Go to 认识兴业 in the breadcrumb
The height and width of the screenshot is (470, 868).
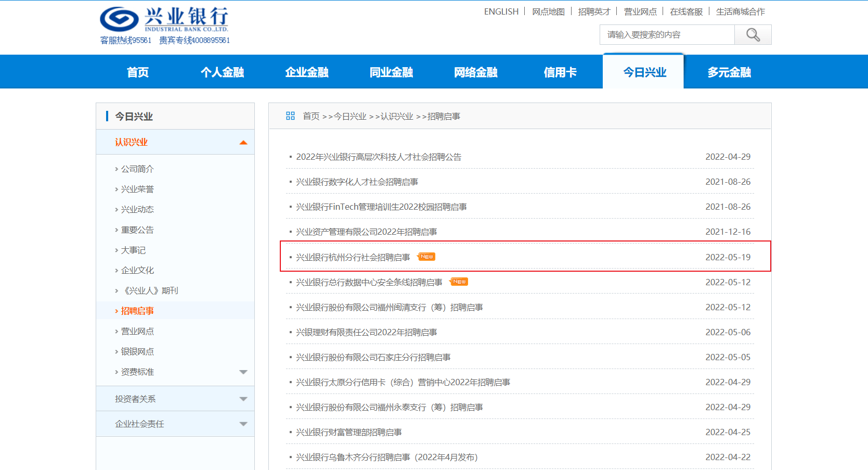click(397, 116)
